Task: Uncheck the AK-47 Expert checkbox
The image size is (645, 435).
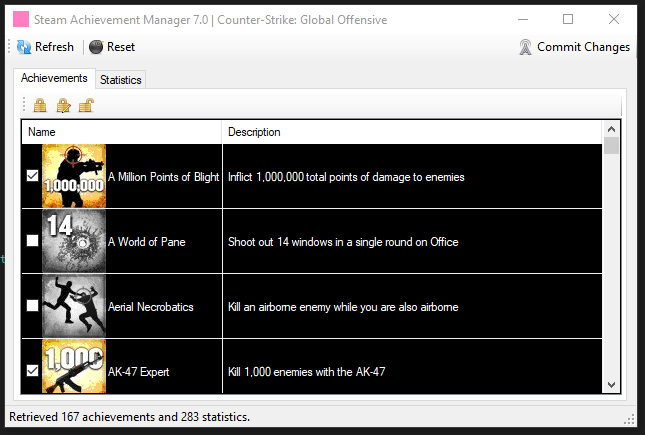Action: pyautogui.click(x=32, y=370)
